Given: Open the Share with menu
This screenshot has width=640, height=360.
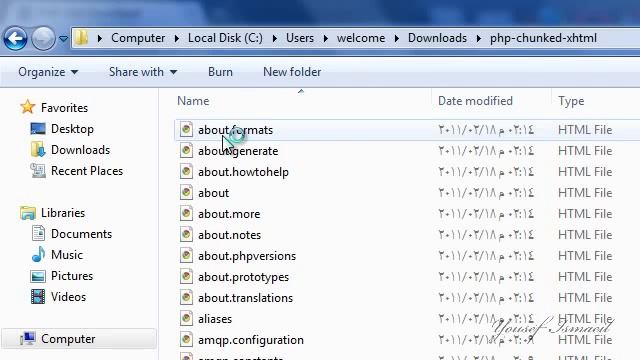Looking at the screenshot, I should pyautogui.click(x=143, y=72).
